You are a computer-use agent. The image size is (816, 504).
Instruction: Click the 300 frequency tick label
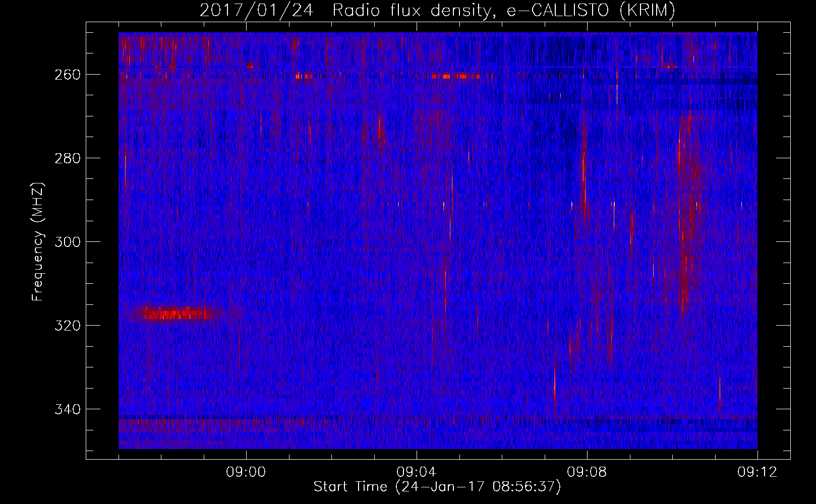pos(68,242)
